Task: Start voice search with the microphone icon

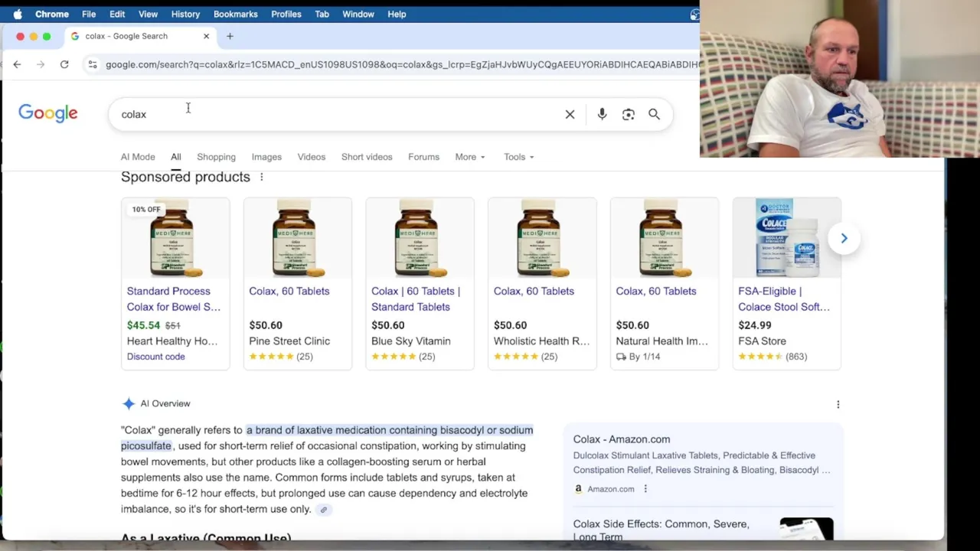Action: (x=602, y=114)
